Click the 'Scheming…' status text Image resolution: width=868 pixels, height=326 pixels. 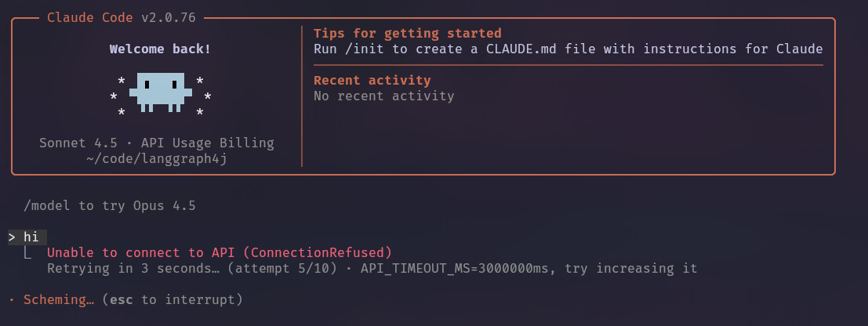click(59, 300)
